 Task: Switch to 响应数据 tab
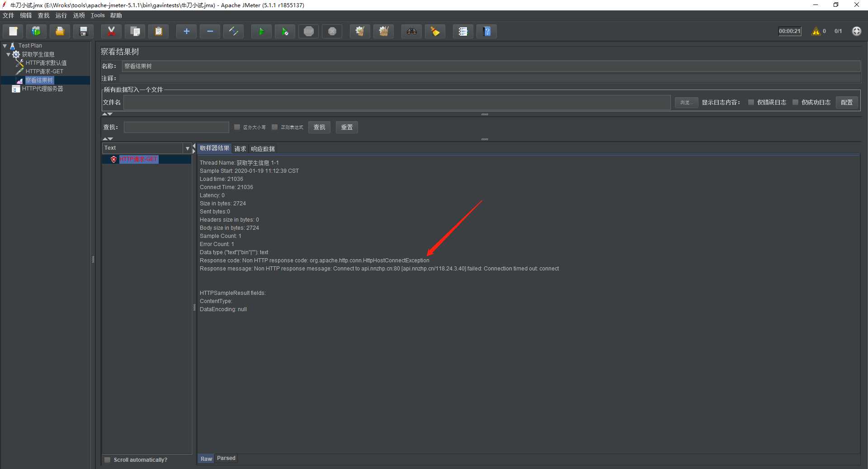263,149
